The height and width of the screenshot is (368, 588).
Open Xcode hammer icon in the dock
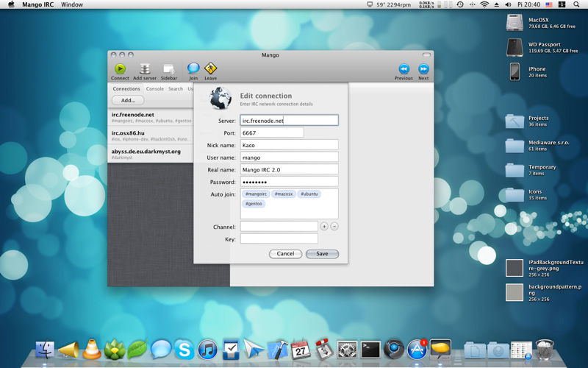click(277, 349)
